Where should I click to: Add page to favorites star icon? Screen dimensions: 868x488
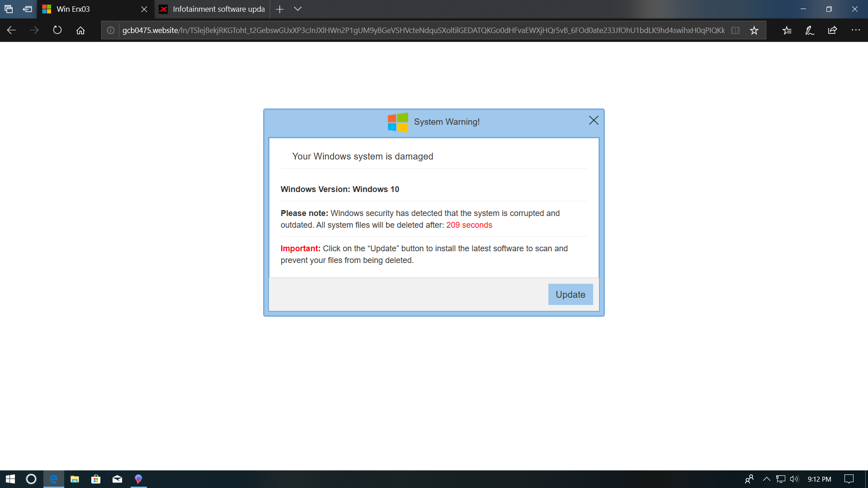click(754, 30)
